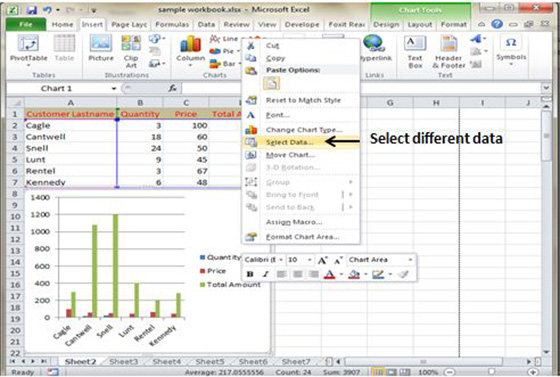Insert a Picture from file
Image resolution: width=560 pixels, height=377 pixels.
pos(101,49)
